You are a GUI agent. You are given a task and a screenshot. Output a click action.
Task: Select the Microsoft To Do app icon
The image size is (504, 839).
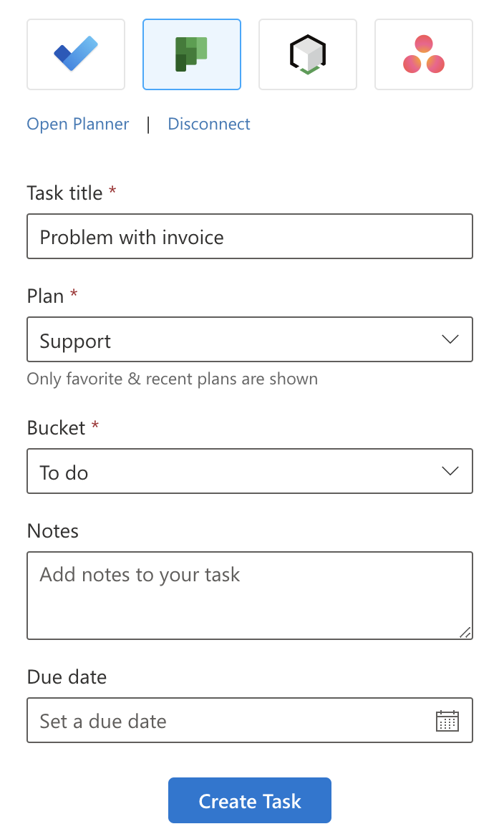point(76,54)
